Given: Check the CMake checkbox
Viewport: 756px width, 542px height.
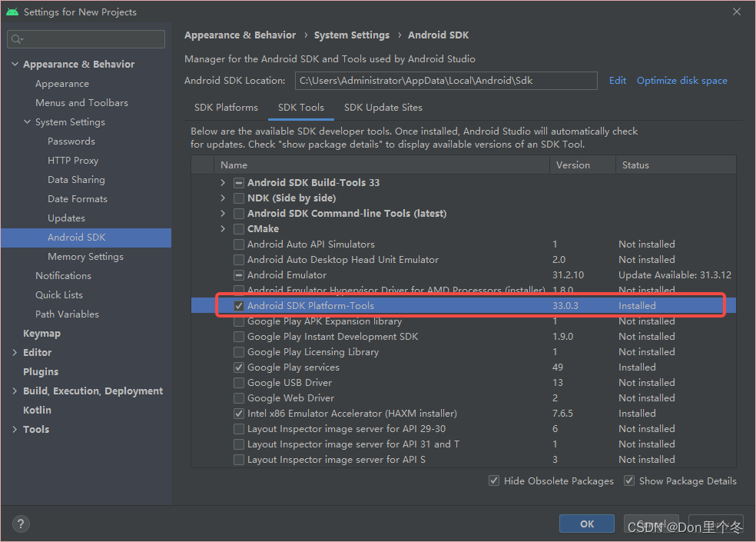Looking at the screenshot, I should pos(239,229).
